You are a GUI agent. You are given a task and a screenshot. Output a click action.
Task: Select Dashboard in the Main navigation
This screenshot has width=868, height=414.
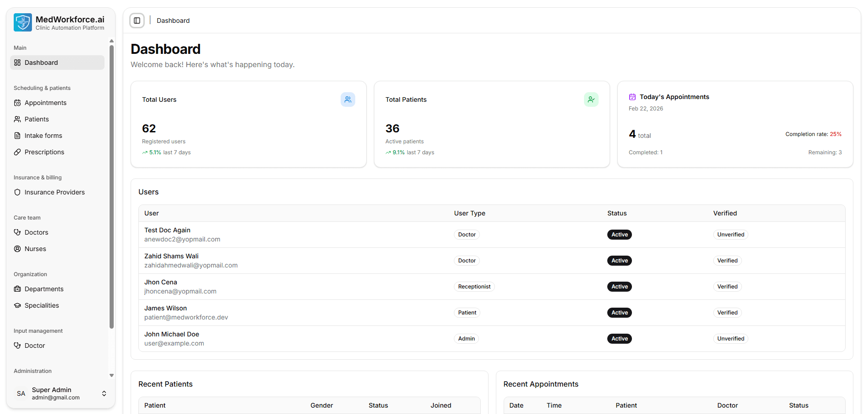point(41,62)
